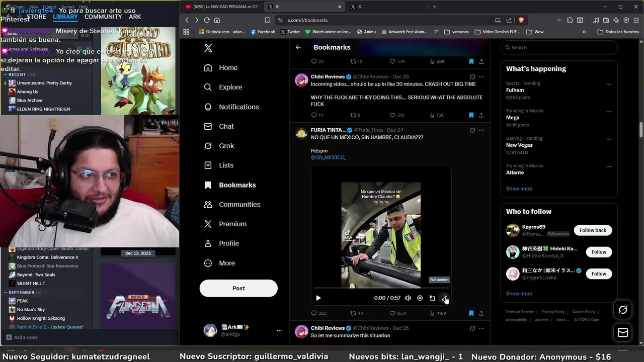Open Communities in X sidebar
This screenshot has height=362, width=644.
(232, 205)
